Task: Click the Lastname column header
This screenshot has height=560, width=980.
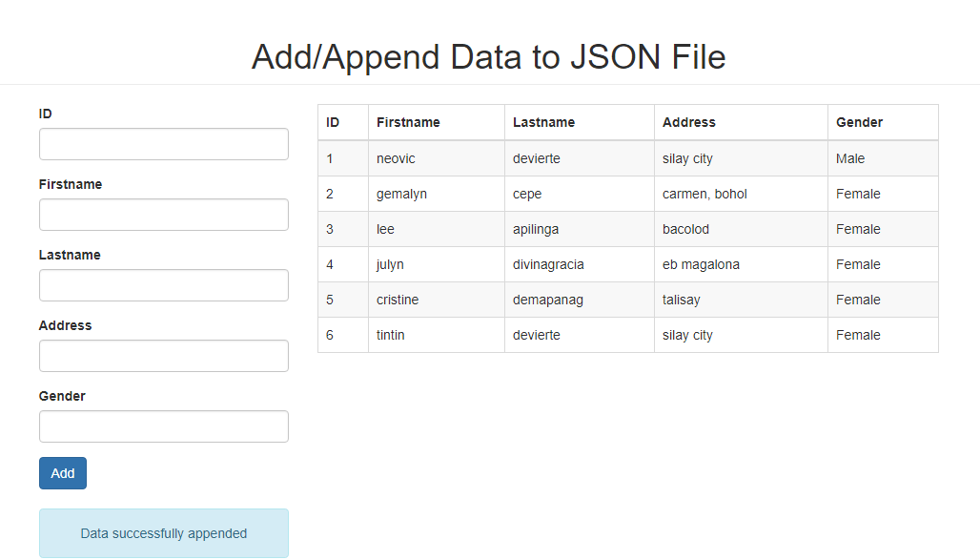Action: pos(544,122)
